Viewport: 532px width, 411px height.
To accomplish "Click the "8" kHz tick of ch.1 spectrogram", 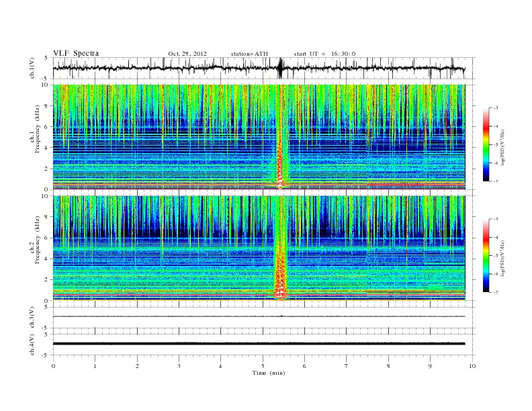I will pyautogui.click(x=46, y=106).
